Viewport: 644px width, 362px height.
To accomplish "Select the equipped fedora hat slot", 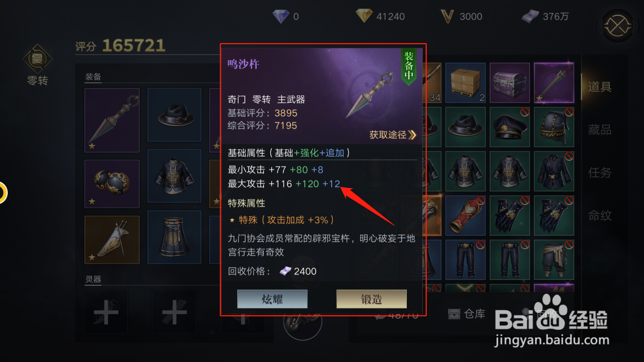I will (175, 115).
